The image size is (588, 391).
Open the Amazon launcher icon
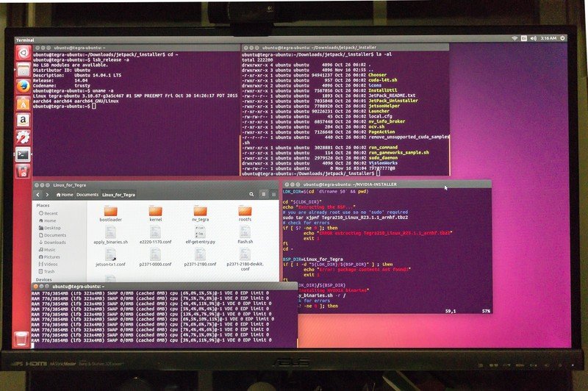[x=24, y=121]
